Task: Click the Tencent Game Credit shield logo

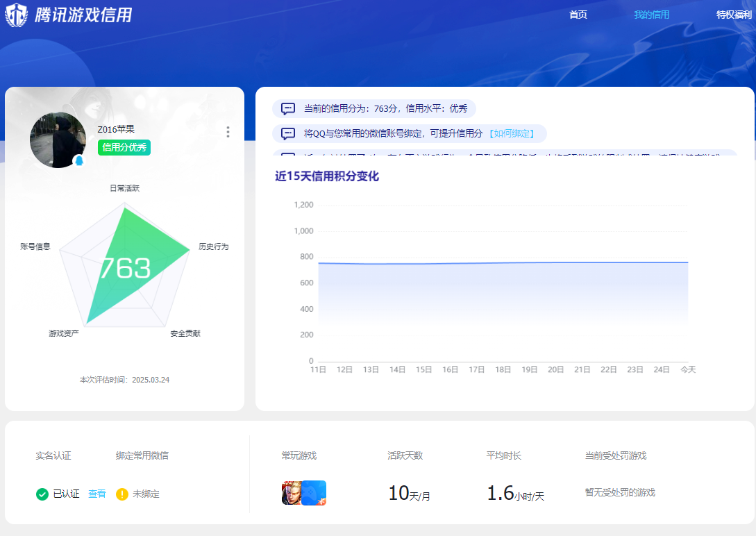Action: pos(17,15)
